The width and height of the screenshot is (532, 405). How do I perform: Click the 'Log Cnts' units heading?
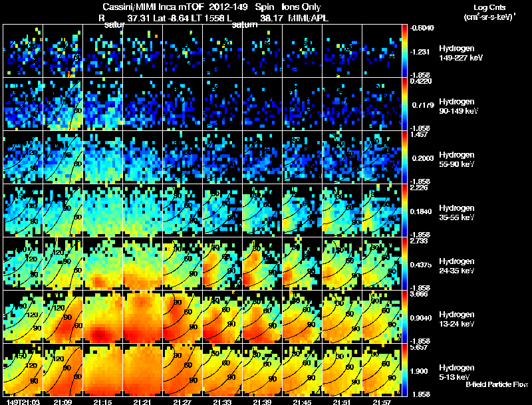click(x=489, y=7)
